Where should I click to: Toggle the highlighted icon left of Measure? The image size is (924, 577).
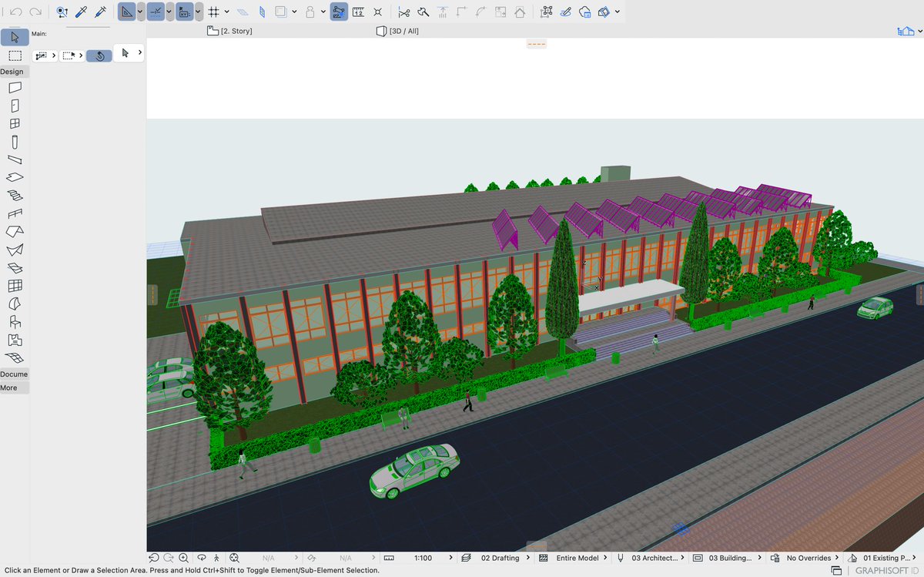coord(339,12)
